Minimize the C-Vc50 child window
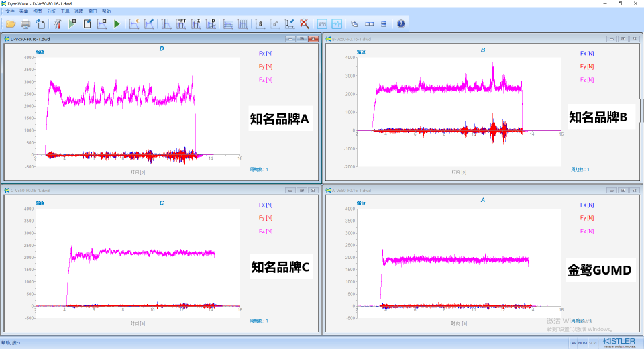 [290, 191]
